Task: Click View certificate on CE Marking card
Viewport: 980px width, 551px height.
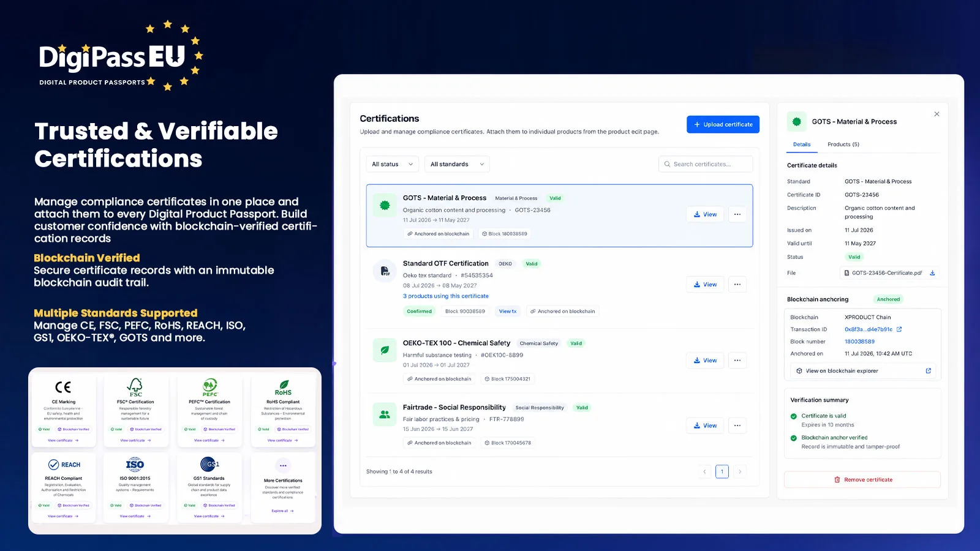Action: [63, 440]
